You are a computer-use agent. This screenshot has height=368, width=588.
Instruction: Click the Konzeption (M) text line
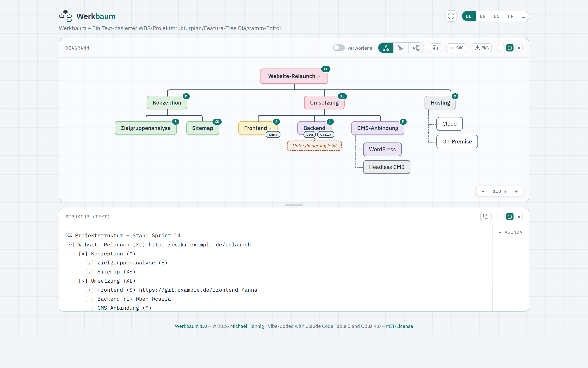pos(103,254)
